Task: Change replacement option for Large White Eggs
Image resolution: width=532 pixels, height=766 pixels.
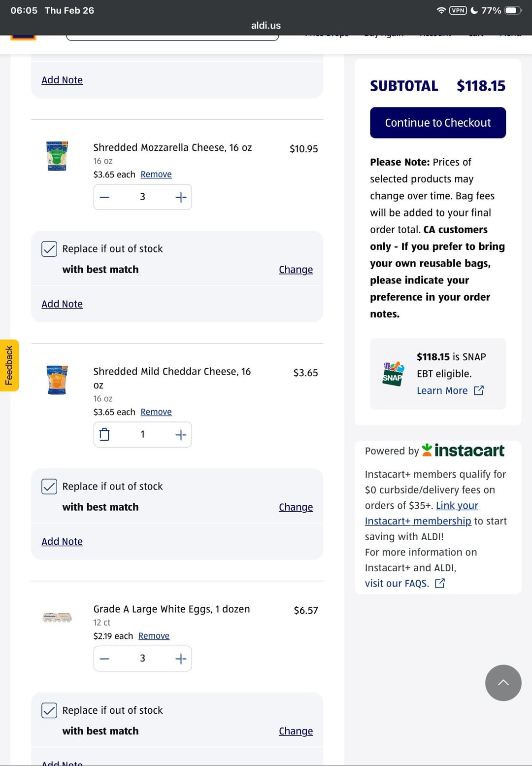Action: point(296,731)
